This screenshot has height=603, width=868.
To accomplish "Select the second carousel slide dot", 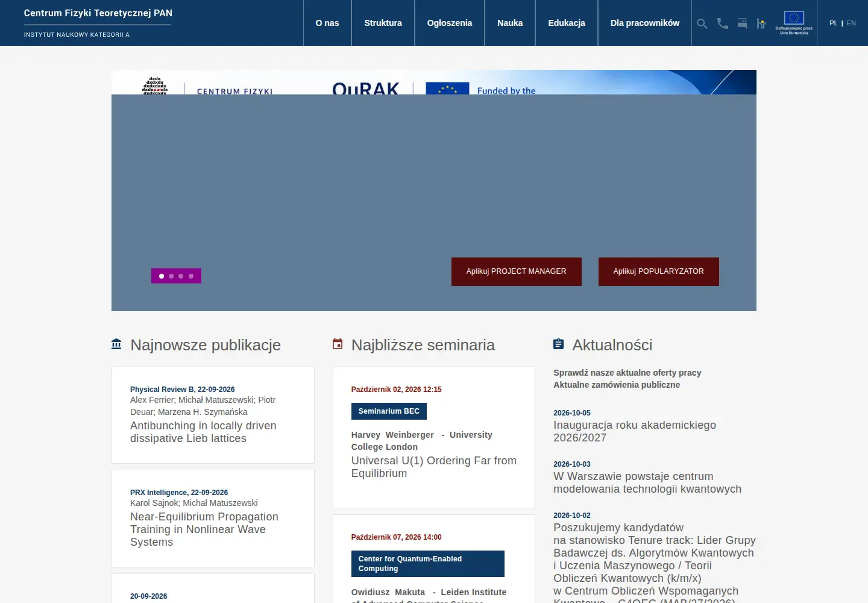I will [171, 276].
